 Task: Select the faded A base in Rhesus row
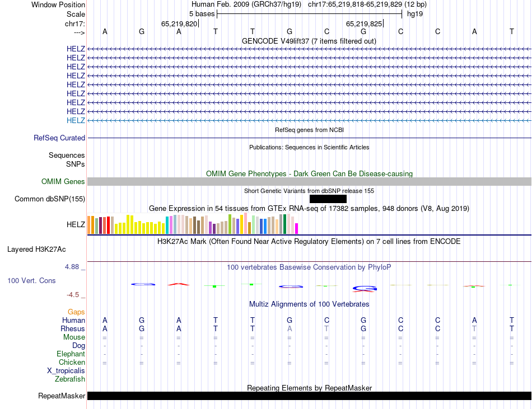290,328
